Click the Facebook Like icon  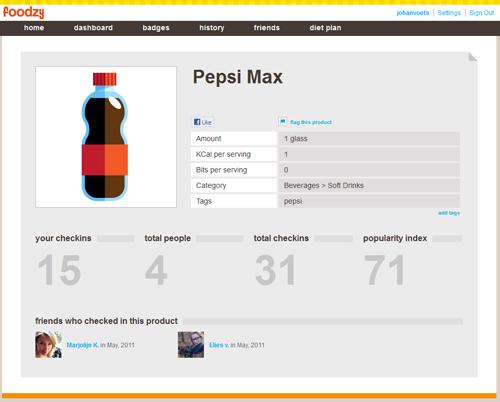[197, 122]
